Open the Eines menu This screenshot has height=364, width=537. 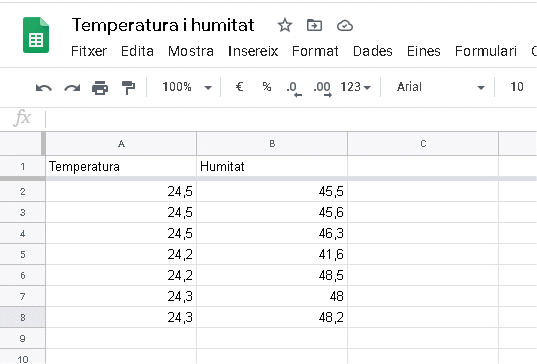click(x=424, y=51)
